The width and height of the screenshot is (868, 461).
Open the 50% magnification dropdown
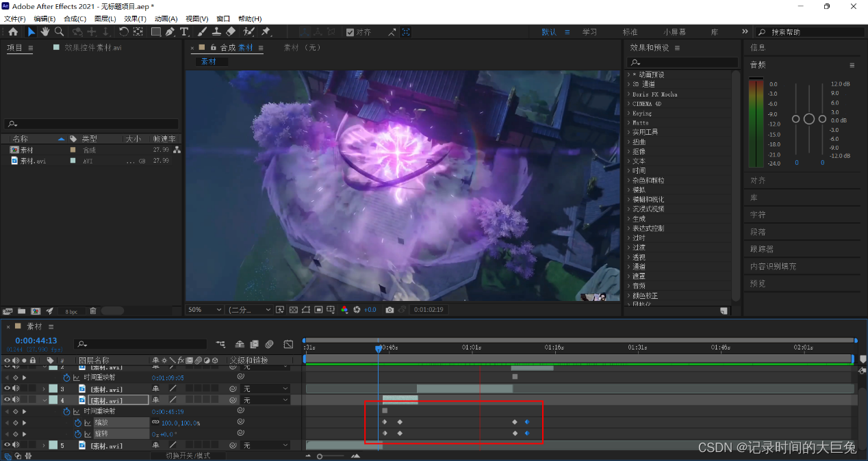(205, 310)
